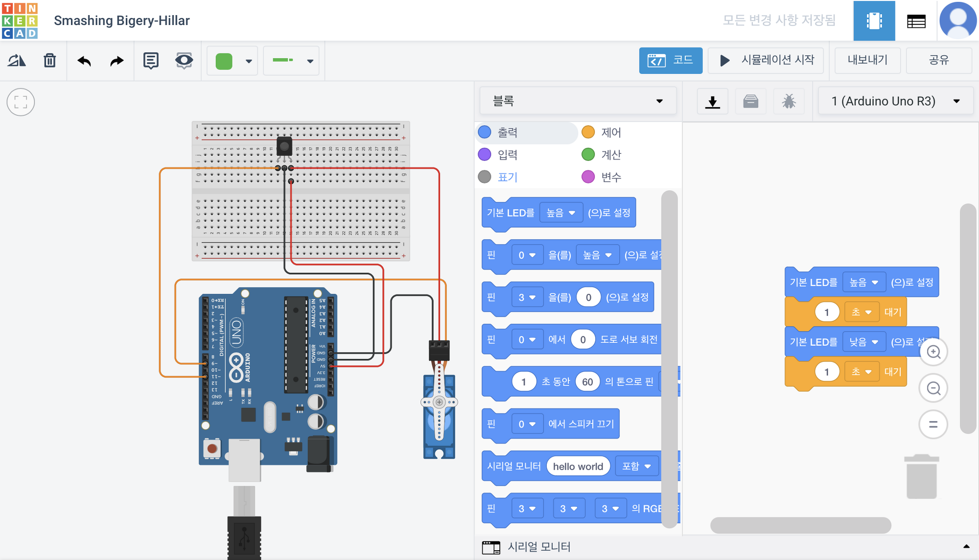Open the notes annotation tool
This screenshot has width=979, height=560.
click(x=151, y=61)
